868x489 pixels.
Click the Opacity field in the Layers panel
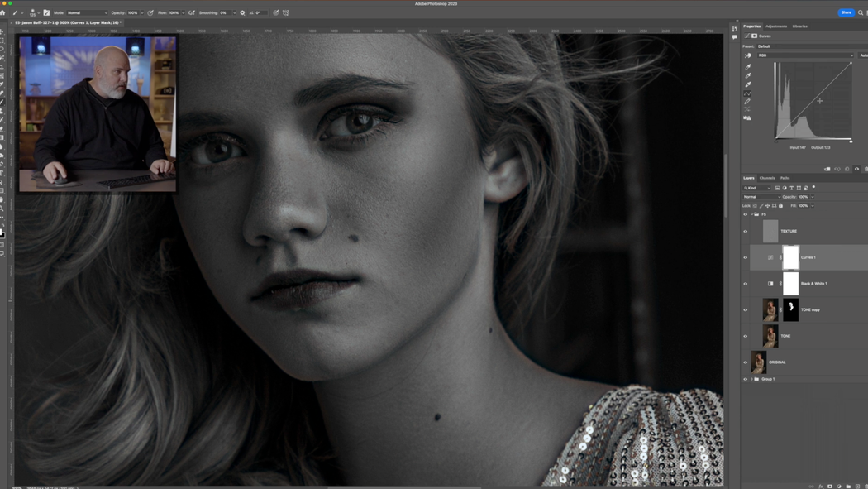pos(803,197)
